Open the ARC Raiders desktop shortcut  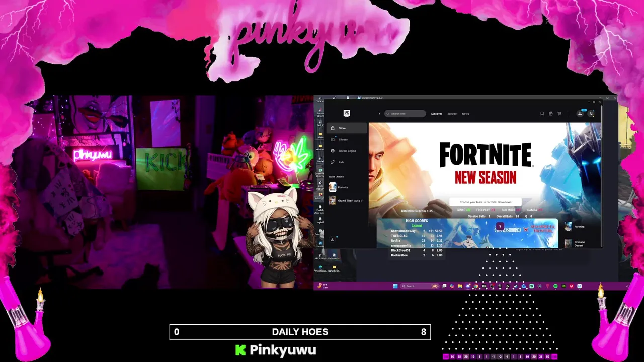click(x=320, y=254)
